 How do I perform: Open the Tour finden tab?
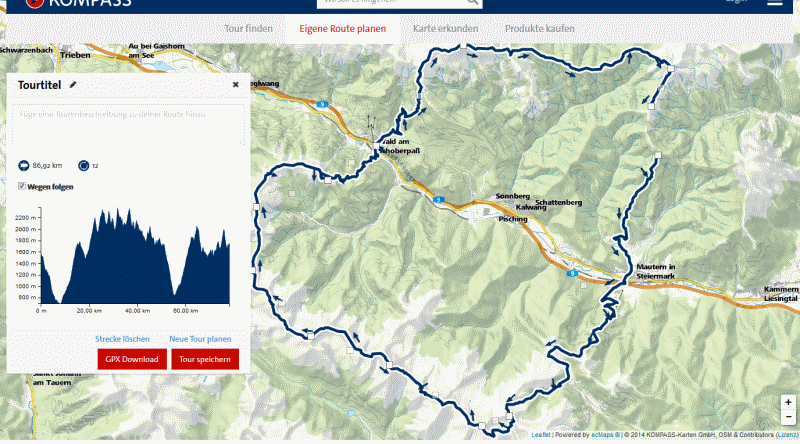point(248,29)
